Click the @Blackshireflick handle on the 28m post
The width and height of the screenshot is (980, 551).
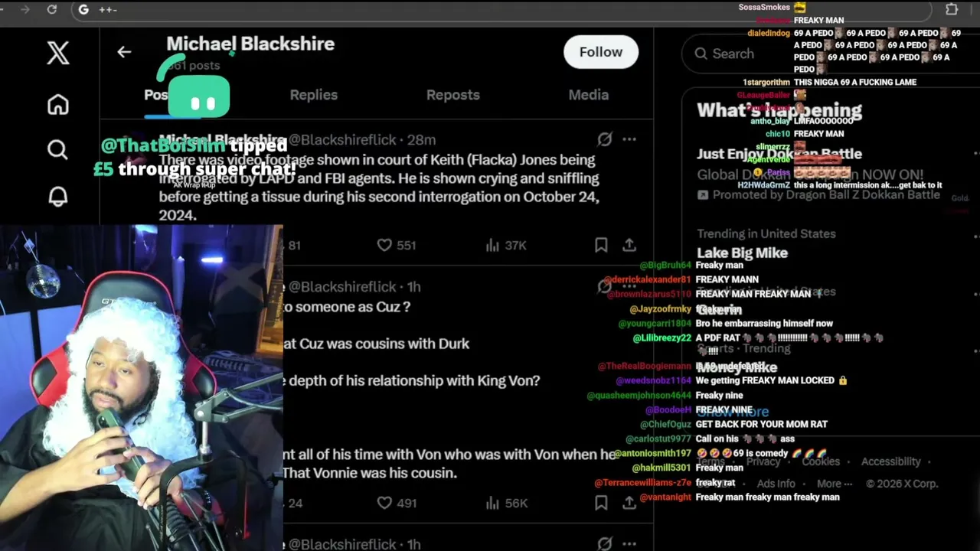(342, 139)
